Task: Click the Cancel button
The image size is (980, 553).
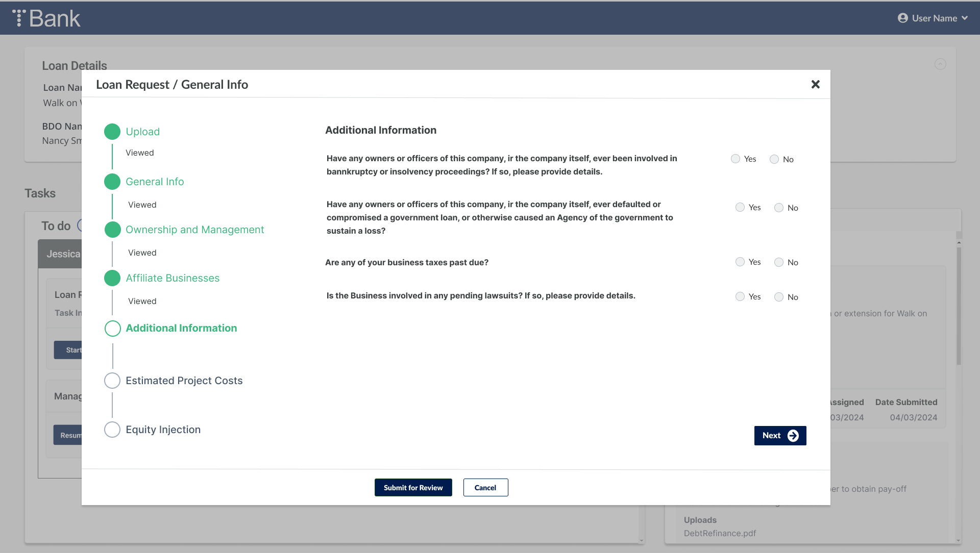Action: 485,488
